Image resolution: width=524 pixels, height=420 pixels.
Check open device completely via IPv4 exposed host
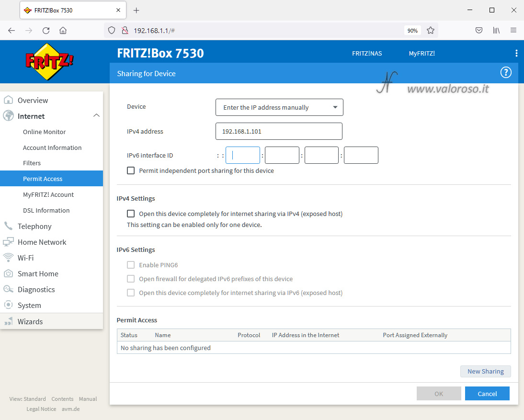click(131, 214)
